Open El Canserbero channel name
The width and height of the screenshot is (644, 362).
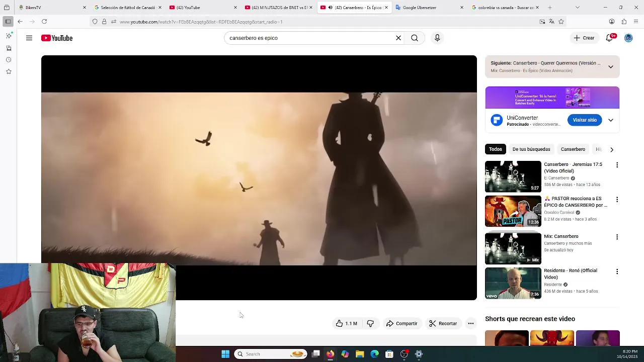pyautogui.click(x=556, y=178)
